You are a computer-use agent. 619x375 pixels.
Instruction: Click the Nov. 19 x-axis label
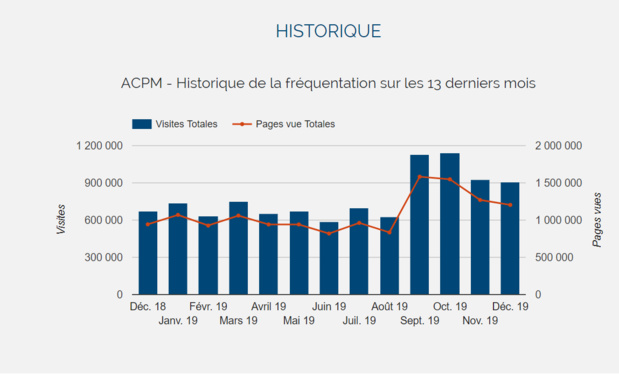pyautogui.click(x=480, y=321)
